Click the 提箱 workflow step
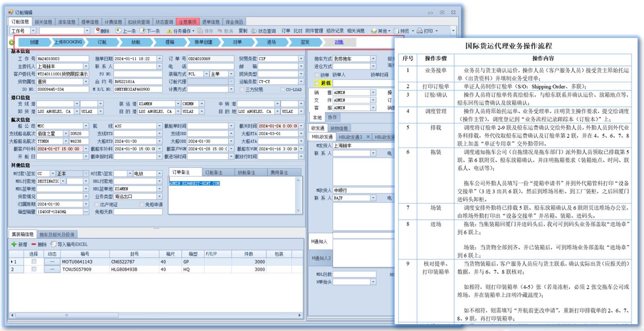This screenshot has width=644, height=331. tap(170, 42)
